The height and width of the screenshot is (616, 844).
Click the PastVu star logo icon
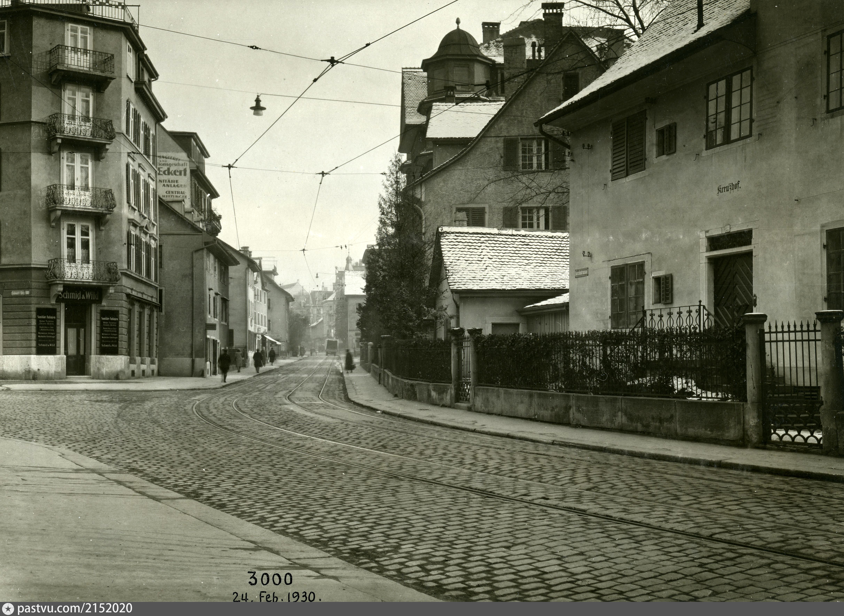[8, 609]
